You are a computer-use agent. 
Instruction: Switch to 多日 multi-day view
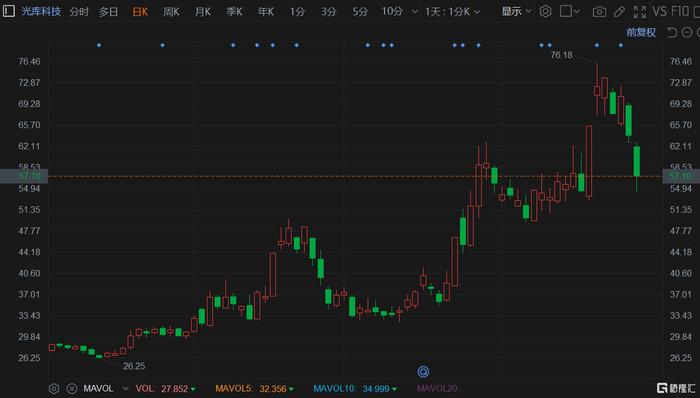(x=108, y=12)
